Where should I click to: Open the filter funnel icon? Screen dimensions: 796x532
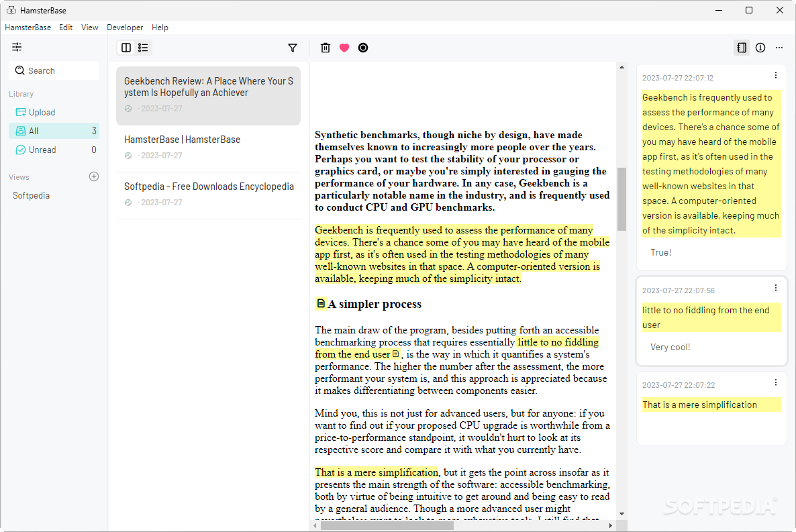click(x=293, y=48)
